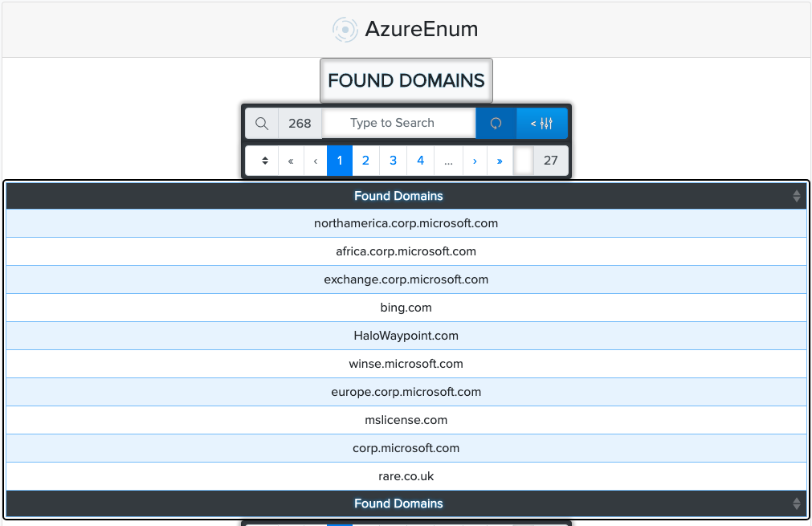This screenshot has height=526, width=812.
Task: Select mslicense.com row
Action: (406, 420)
